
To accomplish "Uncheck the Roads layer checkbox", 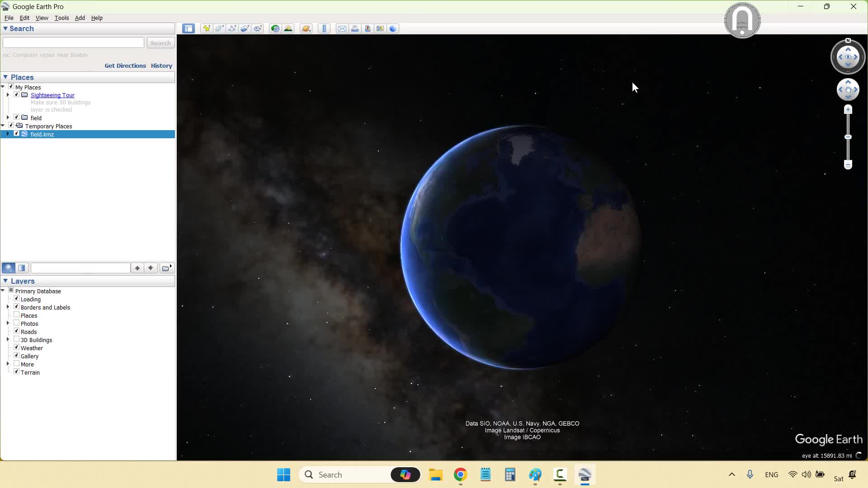I will tap(17, 331).
